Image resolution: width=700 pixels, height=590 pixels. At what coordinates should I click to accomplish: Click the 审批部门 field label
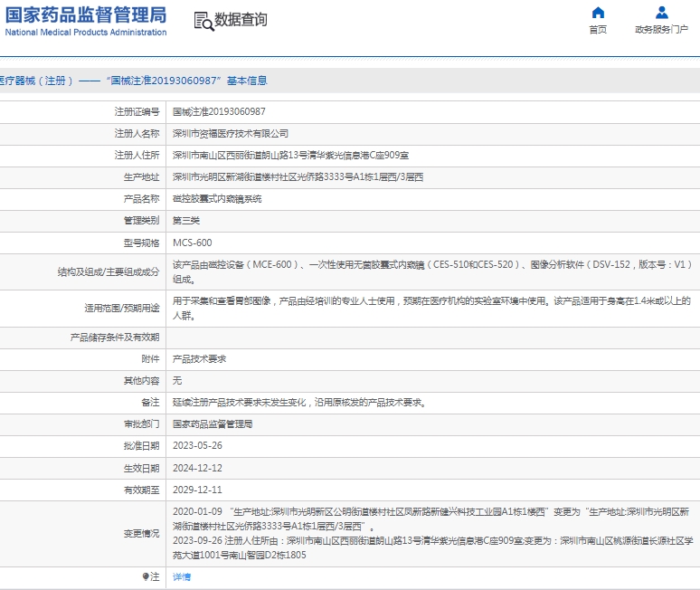point(141,423)
